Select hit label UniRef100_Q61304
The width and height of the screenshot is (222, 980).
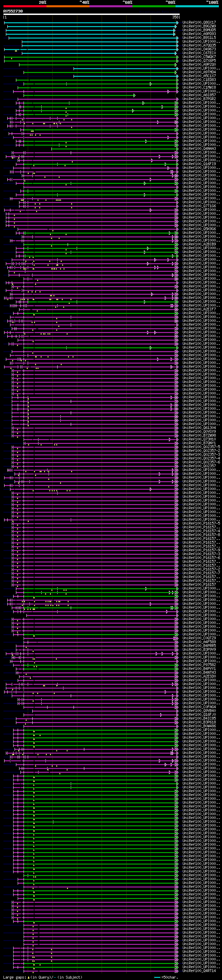pyautogui.click(x=199, y=428)
